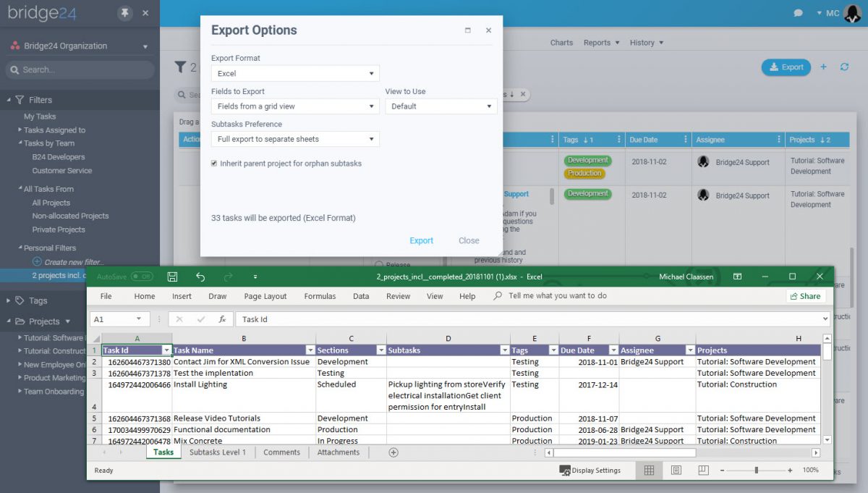Click zoom in plus in Excel
This screenshot has height=493, width=868.
(790, 471)
